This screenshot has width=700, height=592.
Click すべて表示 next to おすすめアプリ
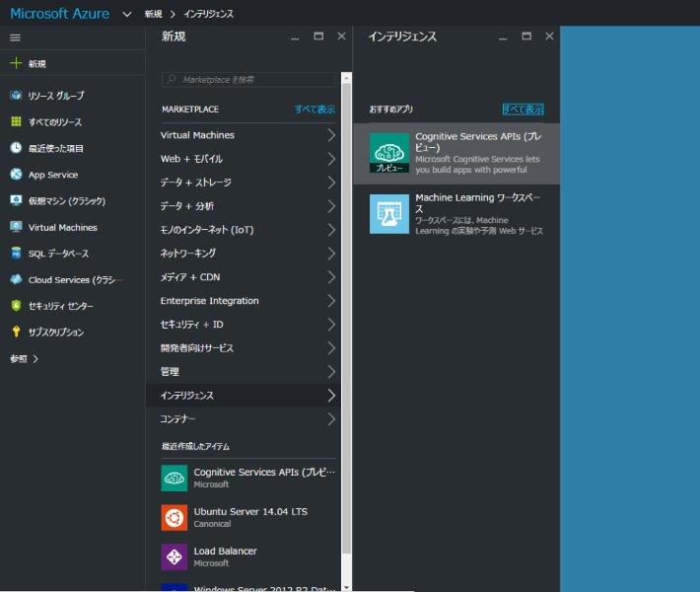tap(524, 109)
